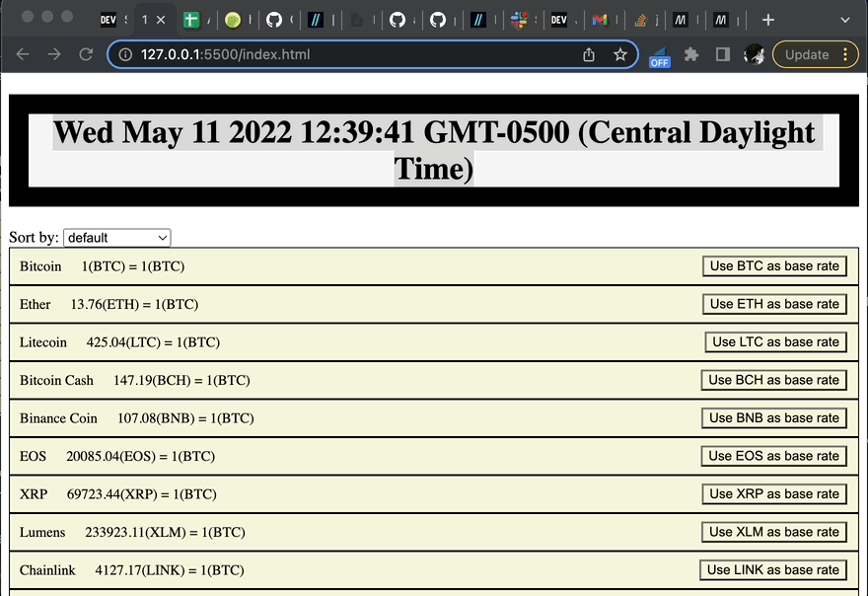
Task: Switch to the Gmail tab
Action: point(600,21)
